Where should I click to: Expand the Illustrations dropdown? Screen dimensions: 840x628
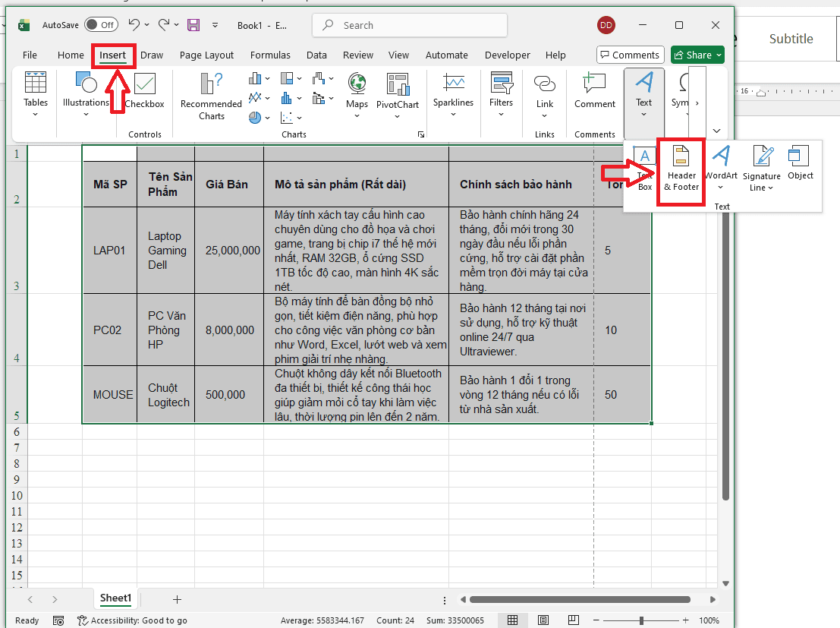coord(86,114)
